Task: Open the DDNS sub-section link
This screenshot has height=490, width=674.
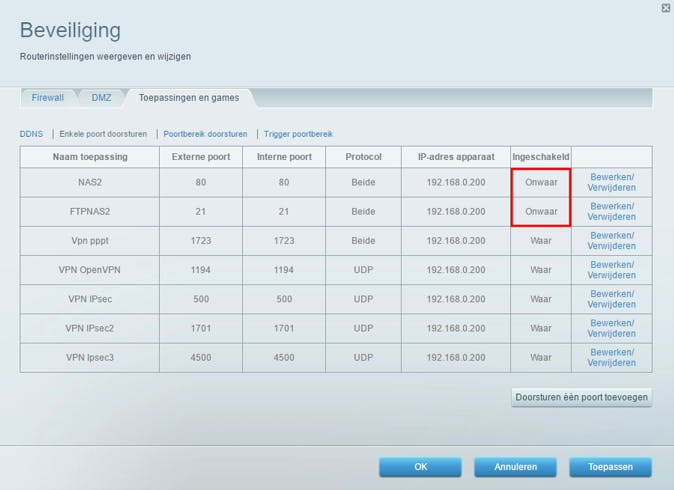Action: [31, 134]
